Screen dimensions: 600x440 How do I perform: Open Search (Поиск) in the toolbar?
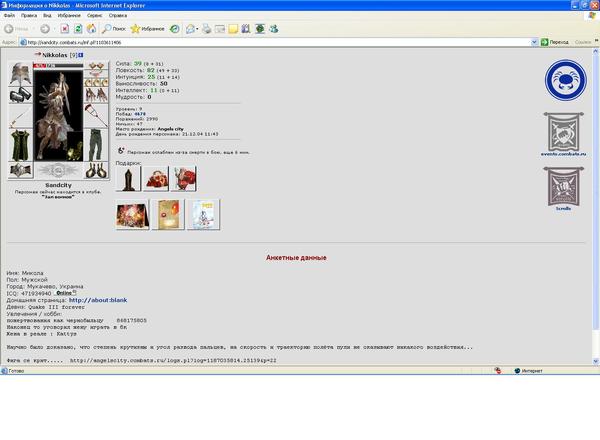click(x=114, y=29)
